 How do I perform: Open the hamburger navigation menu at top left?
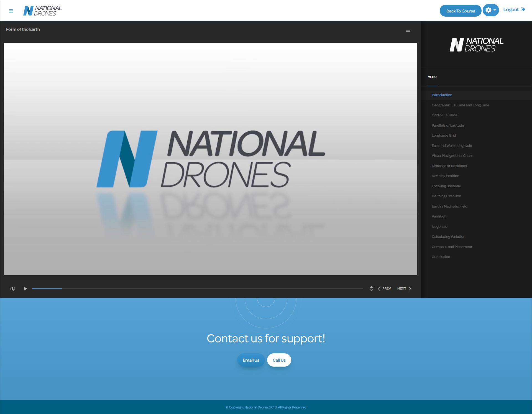[x=11, y=11]
